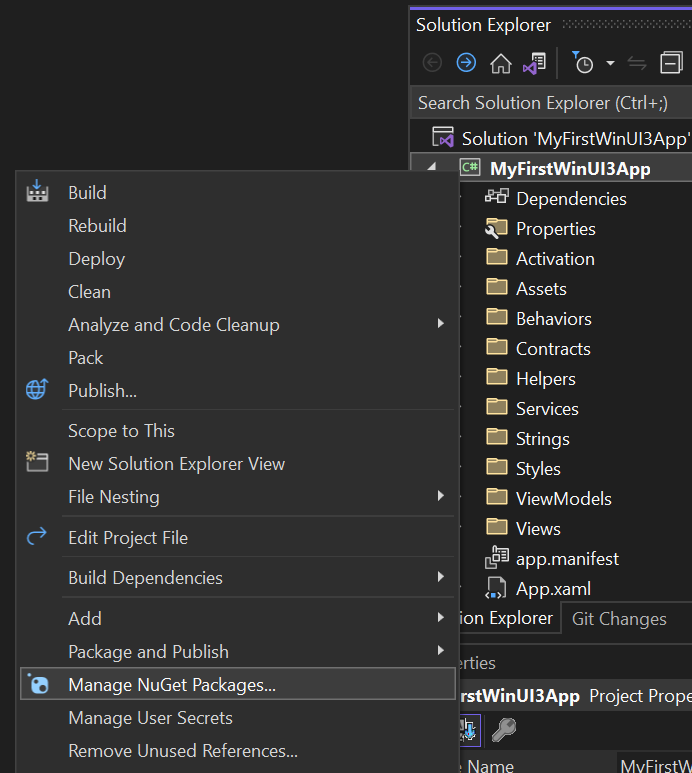
Task: Click the Pending Changes Filter clock icon
Action: 583,62
